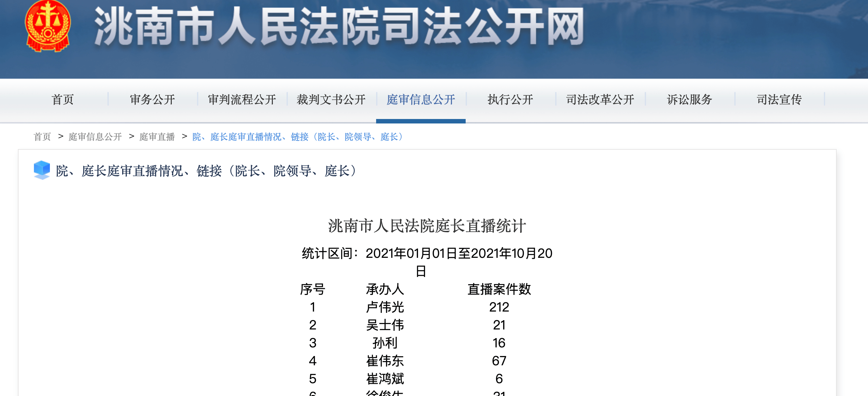
Task: Go to 司法宣传 in navigation
Action: 779,99
